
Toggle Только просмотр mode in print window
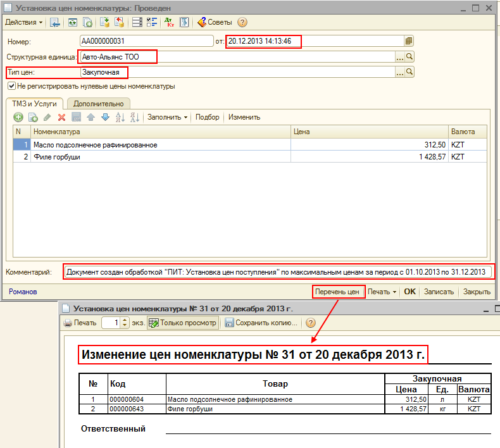[x=182, y=323]
